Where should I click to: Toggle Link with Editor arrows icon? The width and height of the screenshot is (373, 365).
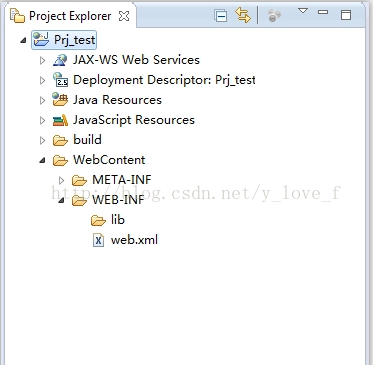[x=243, y=15]
